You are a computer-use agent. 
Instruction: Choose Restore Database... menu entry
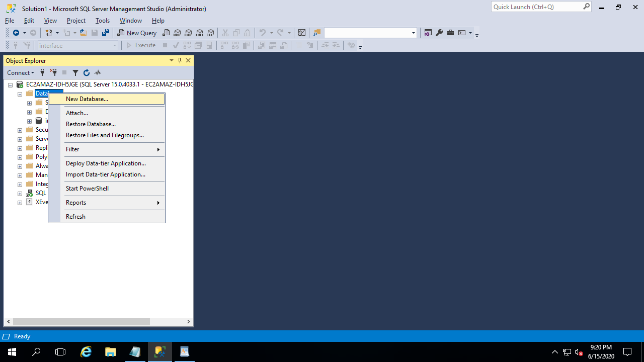click(x=107, y=124)
